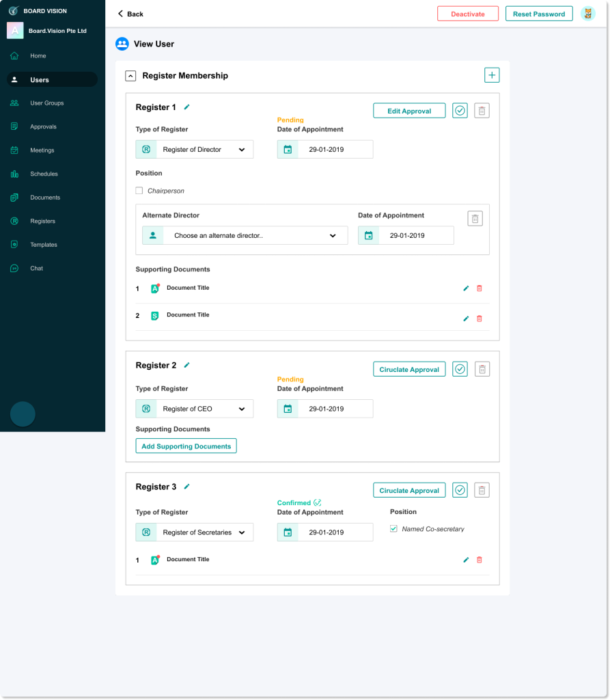
Task: Remove the Alternate Director row
Action: [x=475, y=218]
